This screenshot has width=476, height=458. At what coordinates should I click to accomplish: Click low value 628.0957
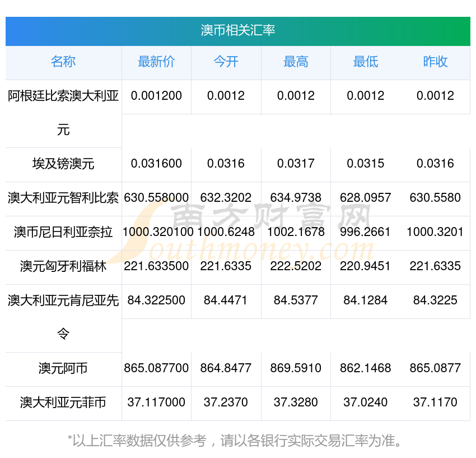[366, 197]
